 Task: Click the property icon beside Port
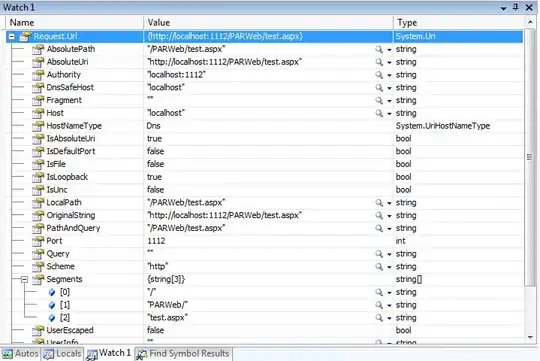[x=38, y=241]
